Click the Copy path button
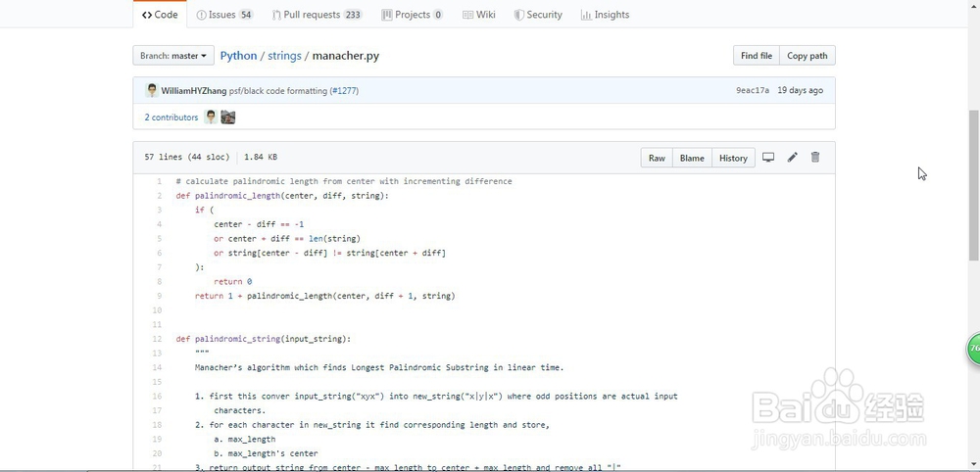Viewport: 980px width, 472px height. point(807,56)
